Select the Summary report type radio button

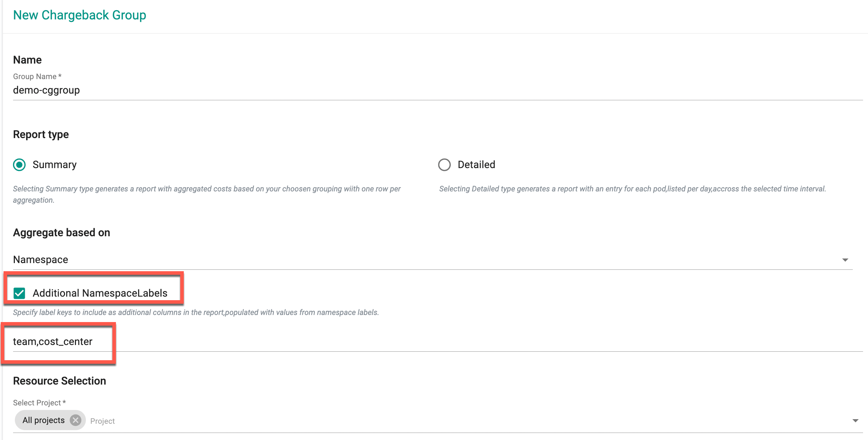pos(19,165)
